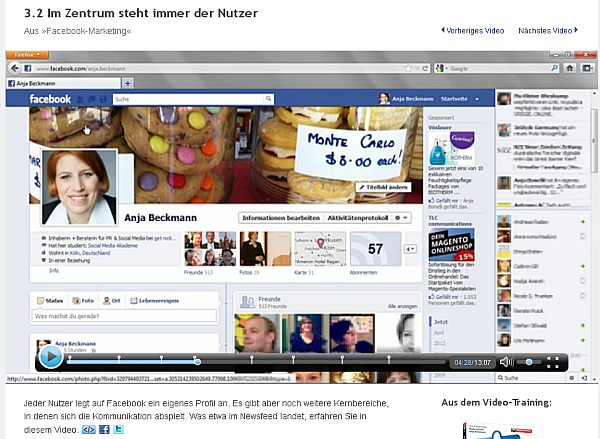Select the Anja Beckmann browser tab

60,82
